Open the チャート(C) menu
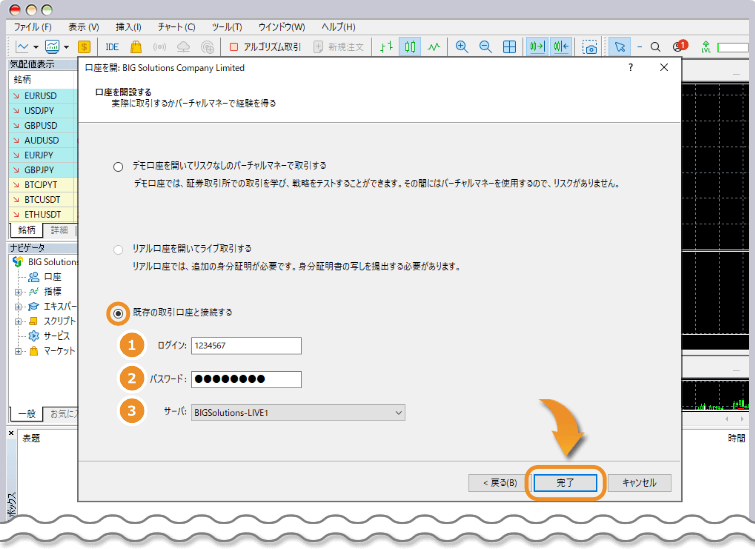This screenshot has height=549, width=755. pos(176,27)
